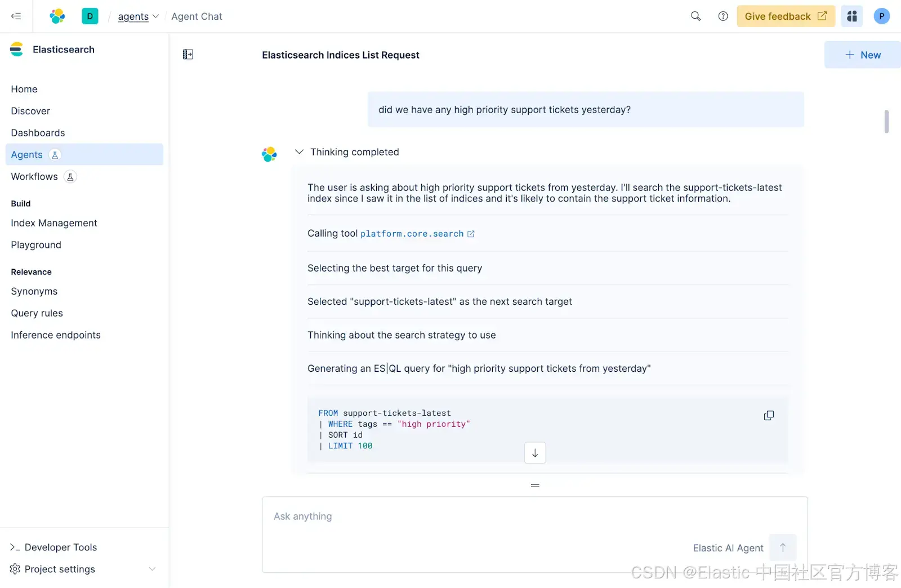This screenshot has width=901, height=588.
Task: Open the help question mark icon
Action: point(723,16)
